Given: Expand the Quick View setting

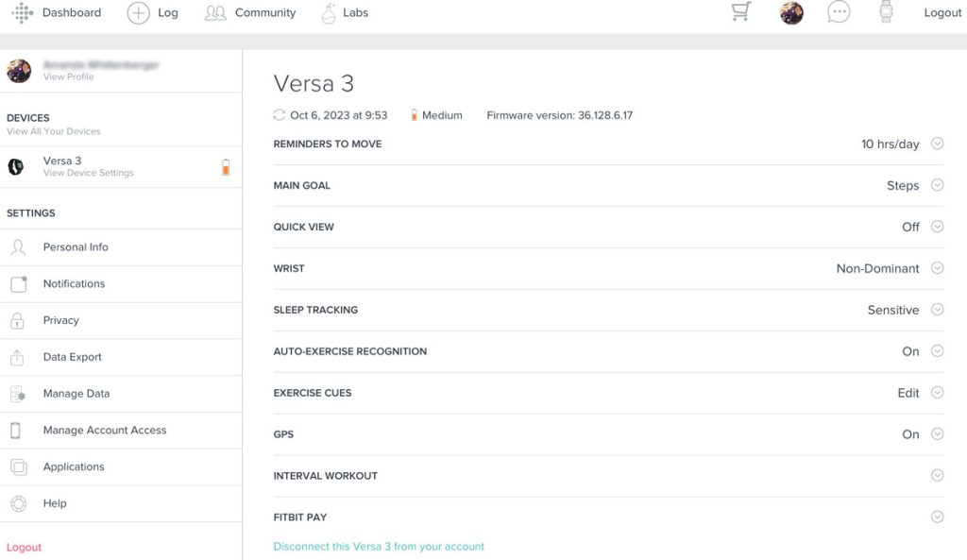Looking at the screenshot, I should pyautogui.click(x=937, y=227).
